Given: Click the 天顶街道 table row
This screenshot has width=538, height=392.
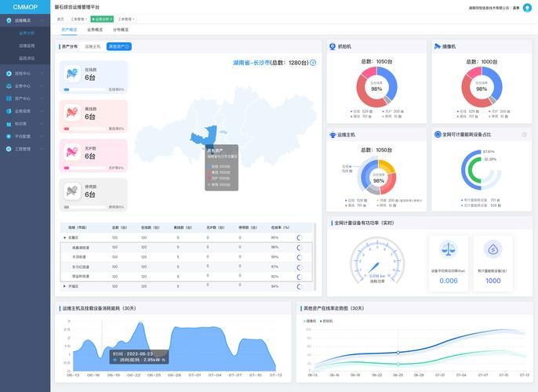Looking at the screenshot, I should [x=187, y=257].
